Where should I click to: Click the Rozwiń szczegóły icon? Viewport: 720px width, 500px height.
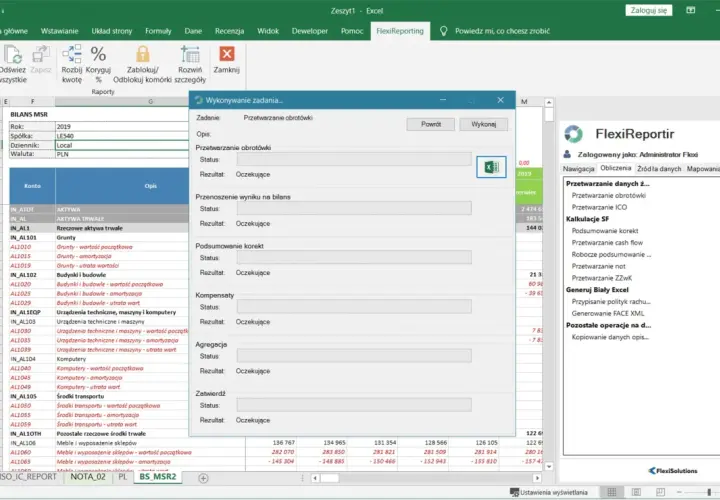(190, 54)
